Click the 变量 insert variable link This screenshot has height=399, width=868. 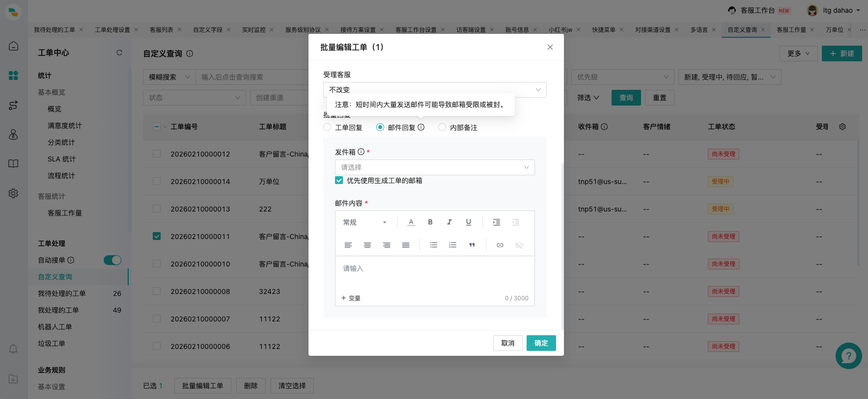[351, 298]
